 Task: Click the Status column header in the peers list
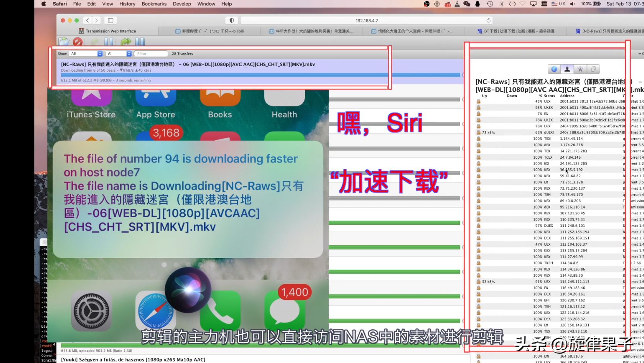pos(549,96)
